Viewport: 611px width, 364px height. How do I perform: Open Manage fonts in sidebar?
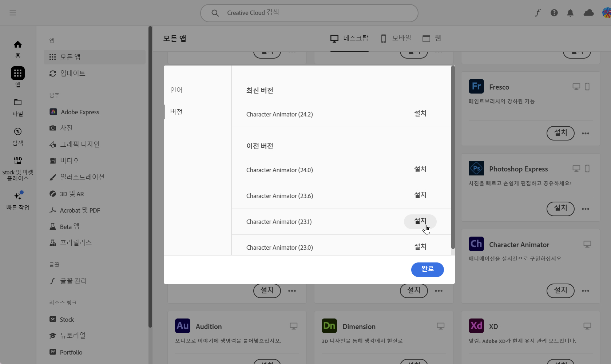coord(95,281)
